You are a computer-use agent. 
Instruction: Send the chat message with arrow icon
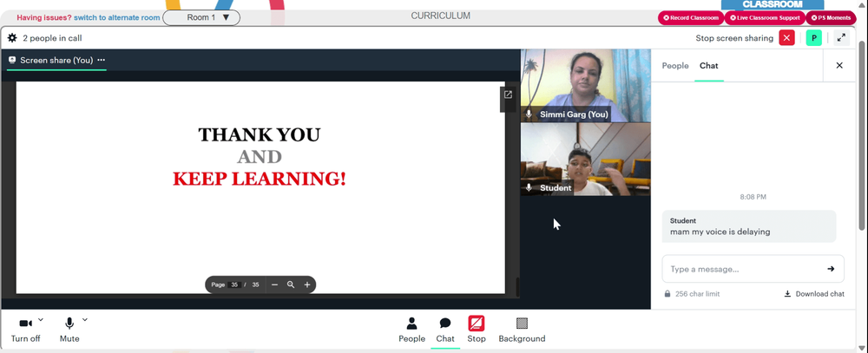tap(831, 269)
